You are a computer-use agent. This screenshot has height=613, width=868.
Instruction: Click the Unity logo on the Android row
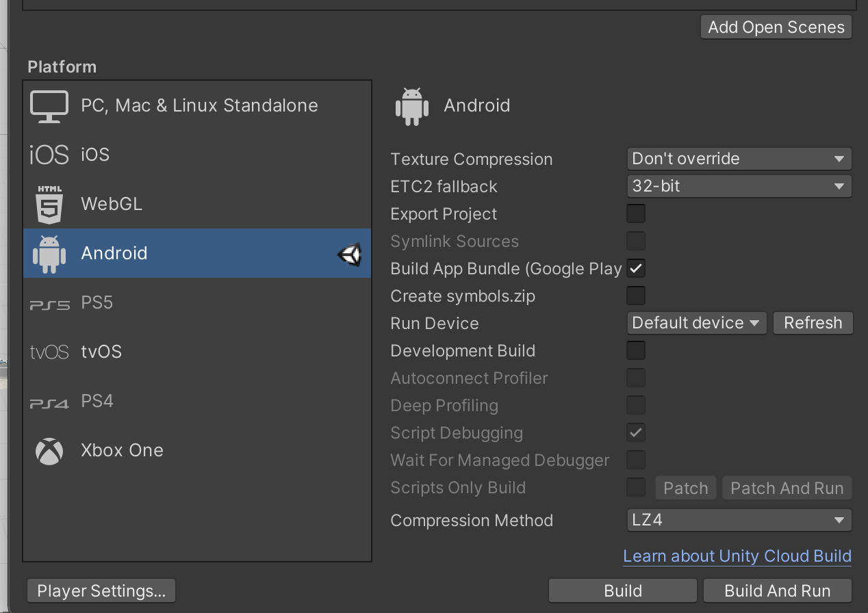point(349,255)
